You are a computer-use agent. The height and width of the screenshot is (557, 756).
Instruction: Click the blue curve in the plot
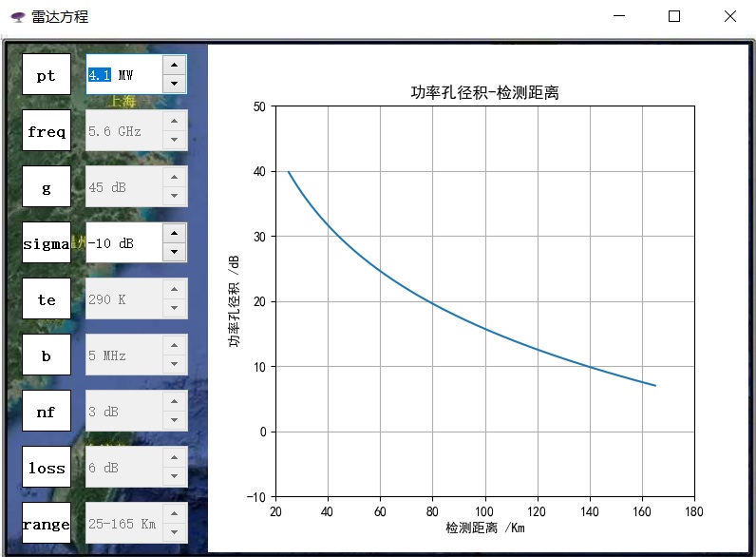[x=432, y=303]
